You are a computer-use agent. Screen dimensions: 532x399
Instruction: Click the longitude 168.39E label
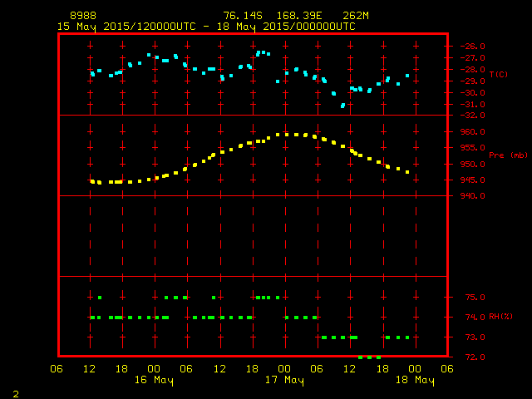pyautogui.click(x=299, y=16)
